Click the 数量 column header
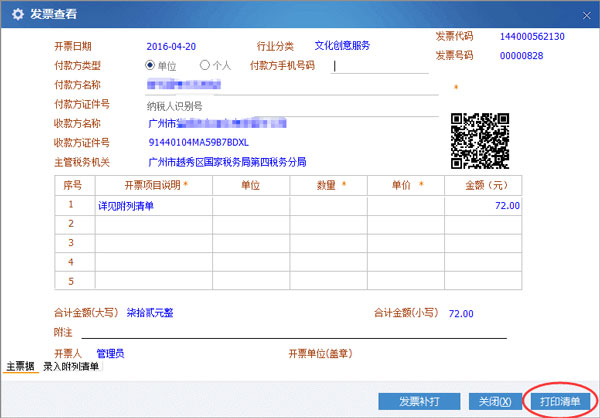 pyautogui.click(x=328, y=185)
